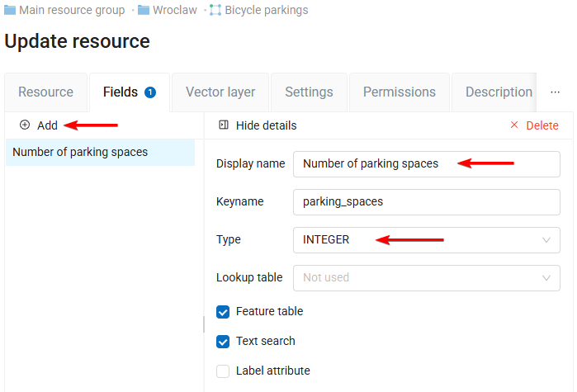Open the Type dropdown showing INTEGER

(426, 240)
